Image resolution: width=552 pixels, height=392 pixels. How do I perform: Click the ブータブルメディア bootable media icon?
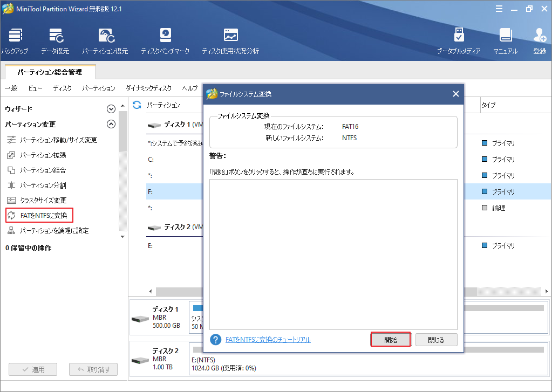click(x=459, y=36)
